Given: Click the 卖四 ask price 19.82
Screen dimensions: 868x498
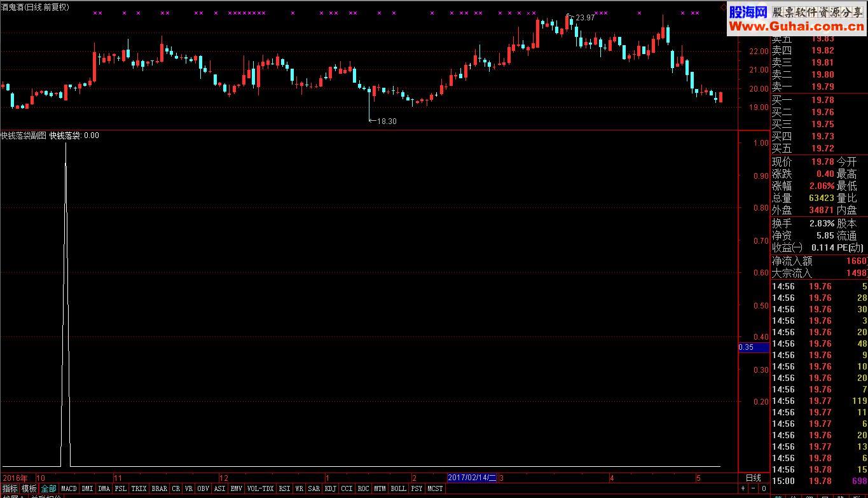Looking at the screenshot, I should 822,50.
